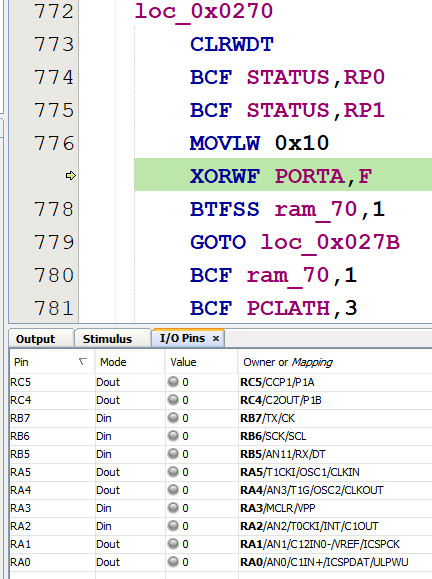Toggle the RA4 pin value indicator

(173, 490)
